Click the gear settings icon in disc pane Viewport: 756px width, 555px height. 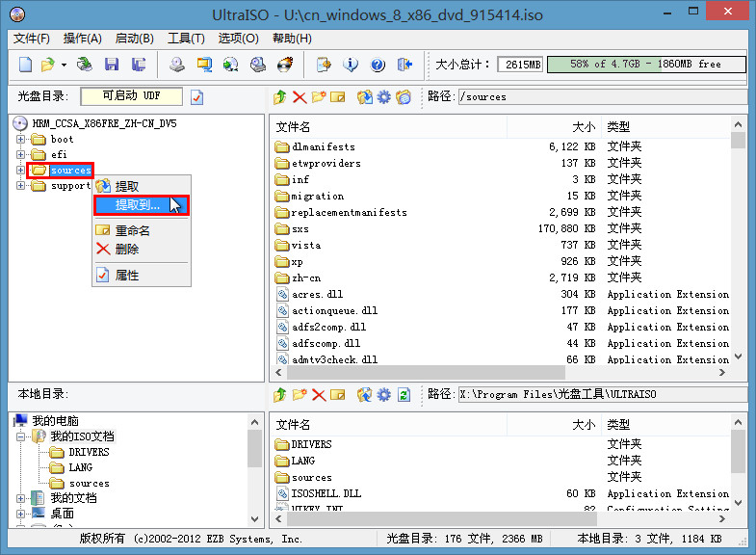[384, 97]
